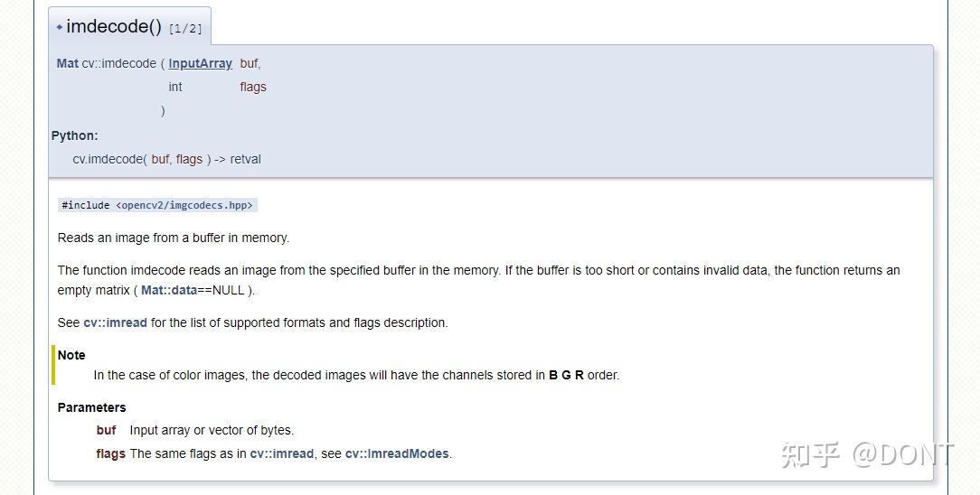This screenshot has height=495, width=980.
Task: Open the cv::ImreadModes link
Action: (397, 453)
